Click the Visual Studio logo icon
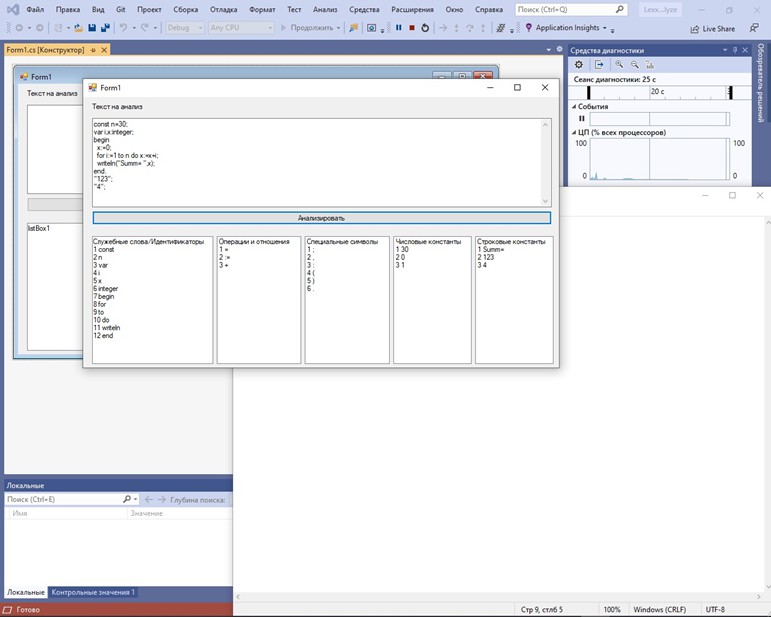 [13, 9]
